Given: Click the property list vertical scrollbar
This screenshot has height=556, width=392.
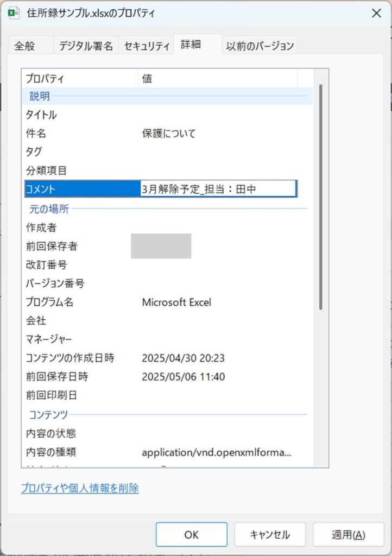Looking at the screenshot, I should click(x=321, y=197).
